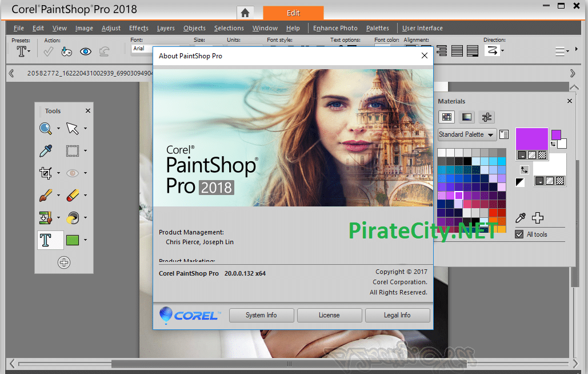Toggle foreground material transparent mode
Screen dimensions: 588x374
pos(542,155)
